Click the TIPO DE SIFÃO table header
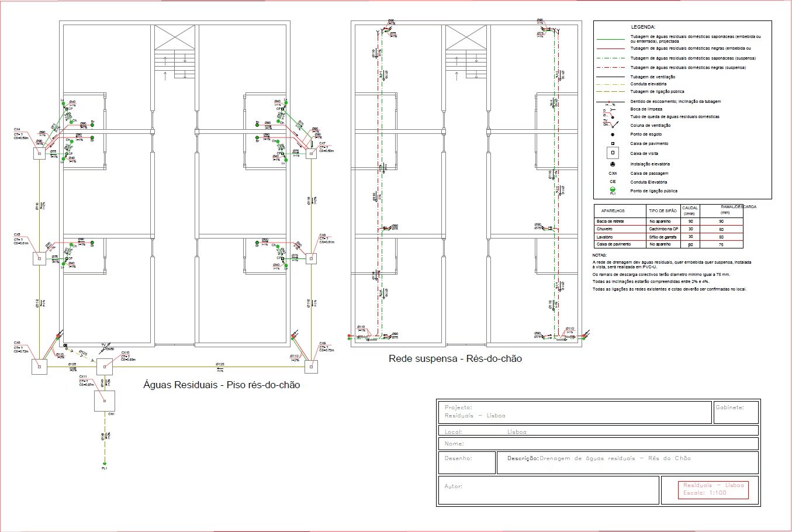 (x=663, y=210)
